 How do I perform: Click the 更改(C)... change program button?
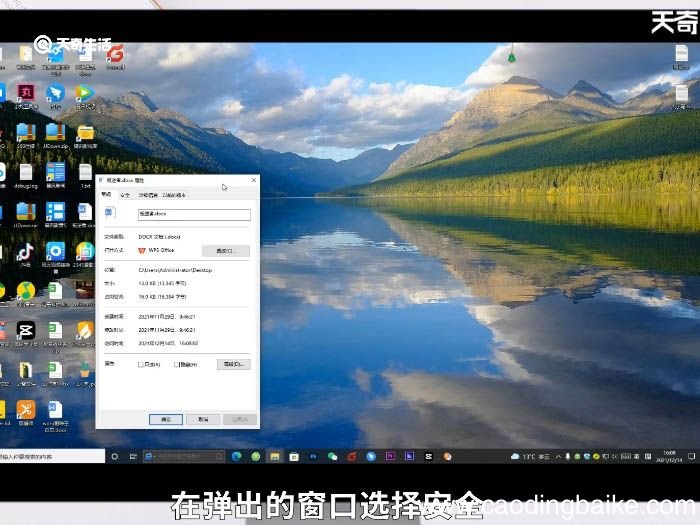coord(226,251)
